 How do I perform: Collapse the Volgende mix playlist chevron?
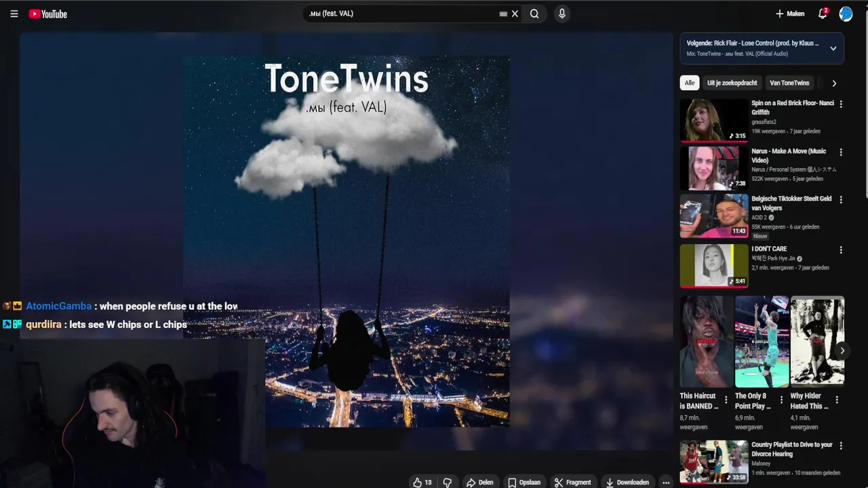point(833,48)
